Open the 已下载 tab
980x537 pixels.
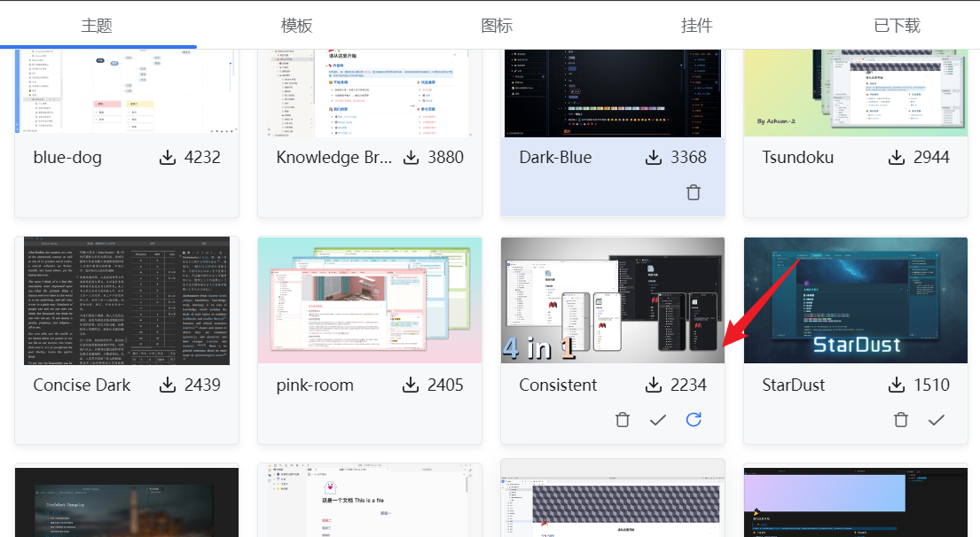897,26
